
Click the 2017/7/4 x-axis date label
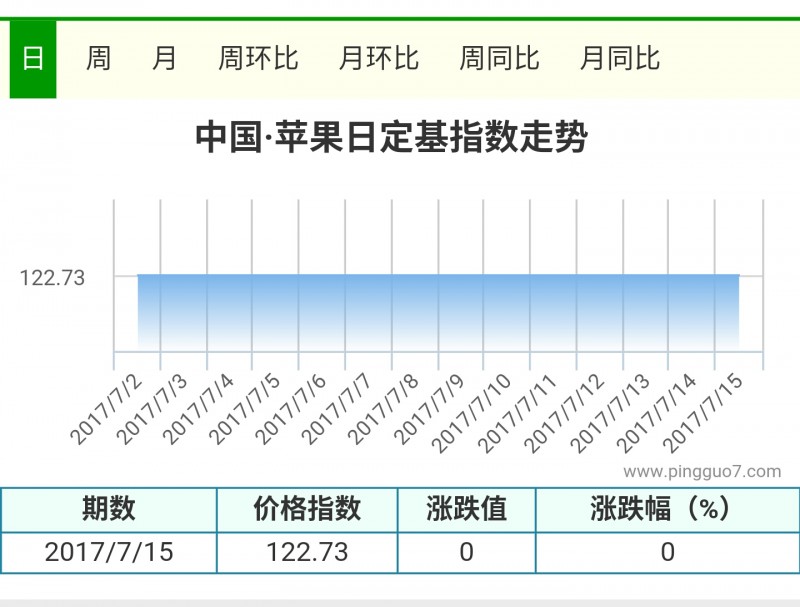click(199, 410)
